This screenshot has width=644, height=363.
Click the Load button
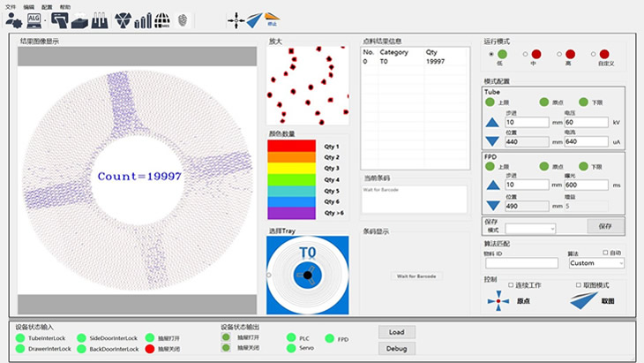coord(397,332)
